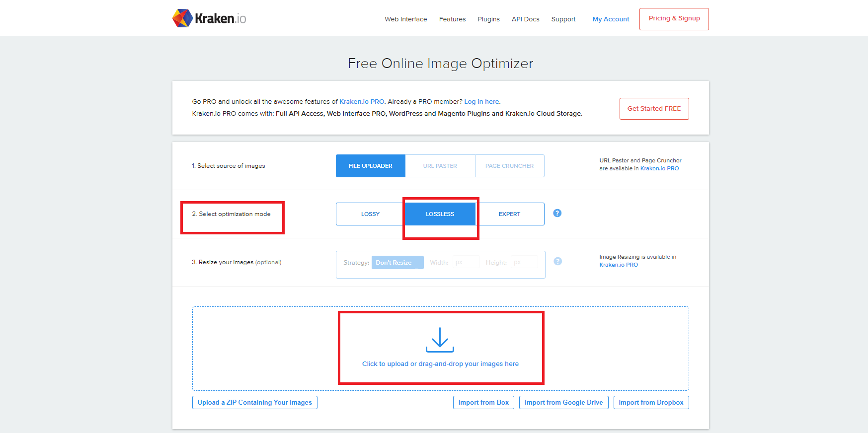
Task: Click the Pricing & Signup button
Action: (674, 19)
